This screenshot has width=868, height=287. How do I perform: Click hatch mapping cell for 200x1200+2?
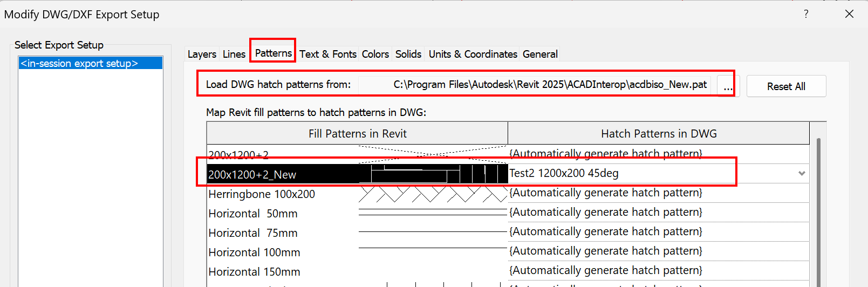click(658, 154)
